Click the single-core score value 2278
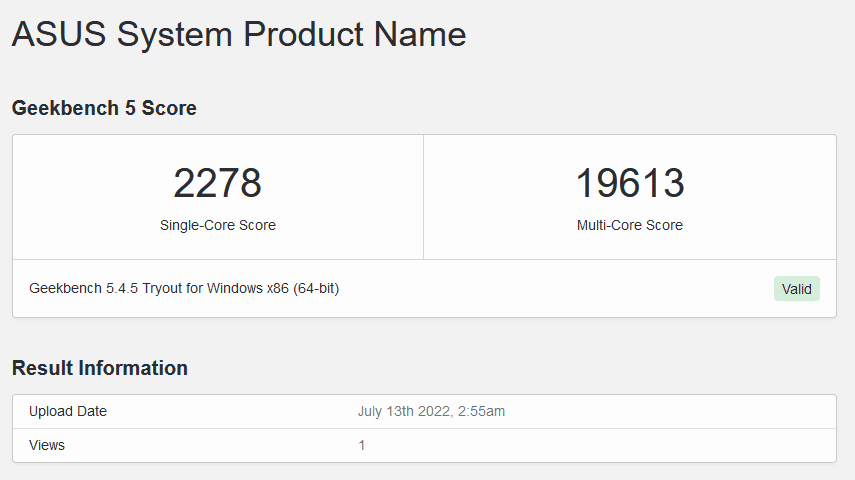Image resolution: width=855 pixels, height=480 pixels. tap(218, 183)
